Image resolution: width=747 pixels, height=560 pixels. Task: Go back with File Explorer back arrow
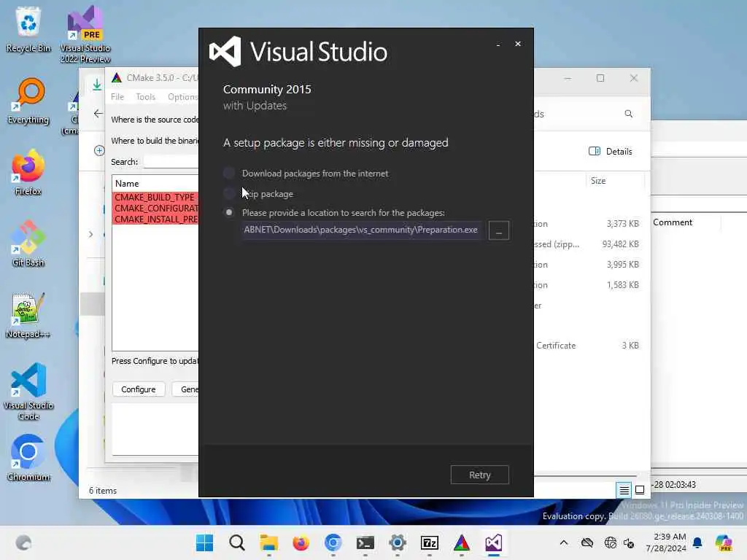tap(98, 113)
